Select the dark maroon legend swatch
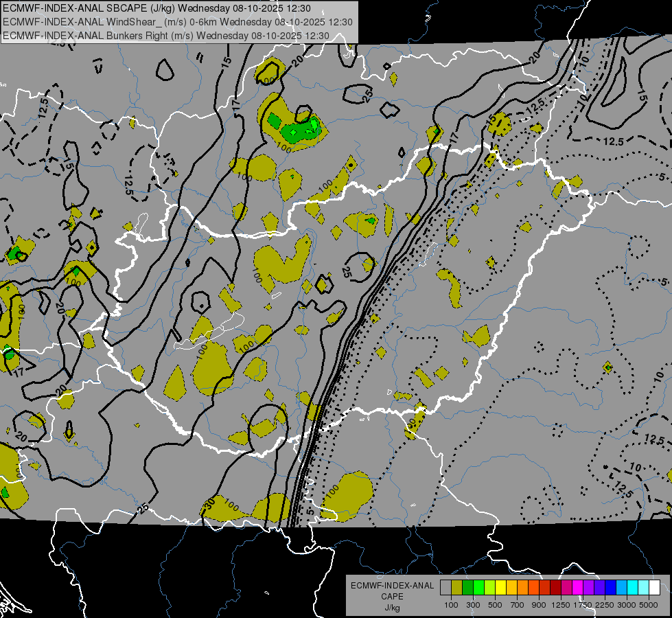The width and height of the screenshot is (672, 618). point(555,588)
